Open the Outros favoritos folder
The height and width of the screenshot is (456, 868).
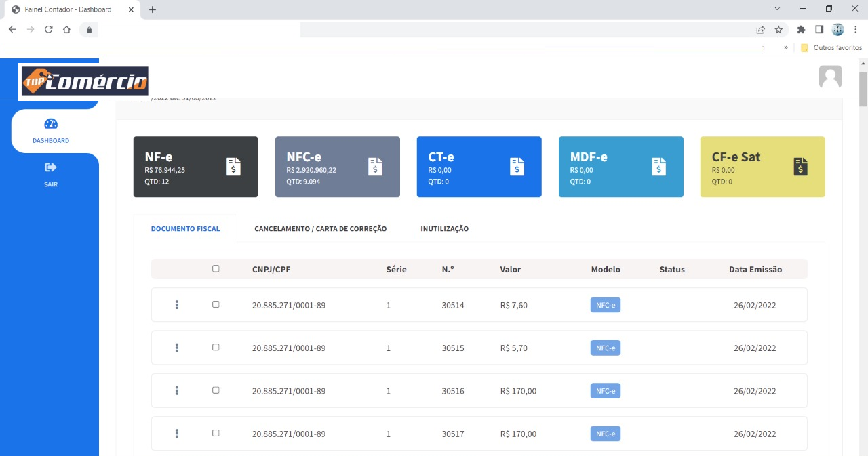click(831, 47)
